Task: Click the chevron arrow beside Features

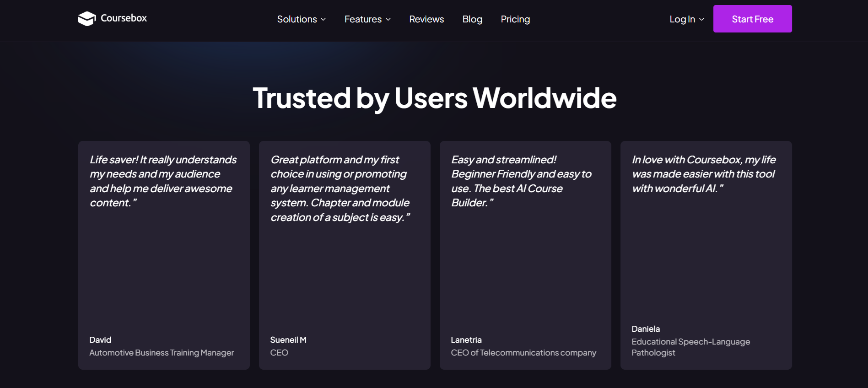Action: coord(388,19)
